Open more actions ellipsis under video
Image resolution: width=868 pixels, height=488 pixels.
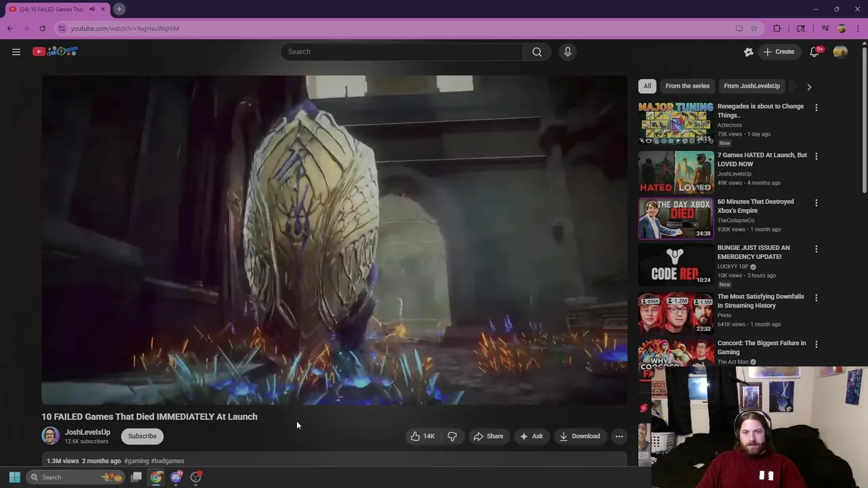[619, 436]
